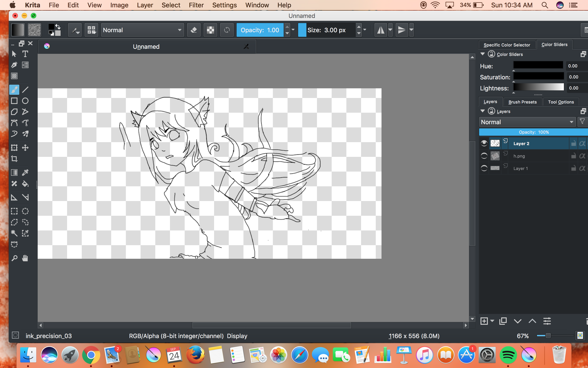588x368 pixels.
Task: Click the fill gradients swatch in the toolbar
Action: coord(18,30)
